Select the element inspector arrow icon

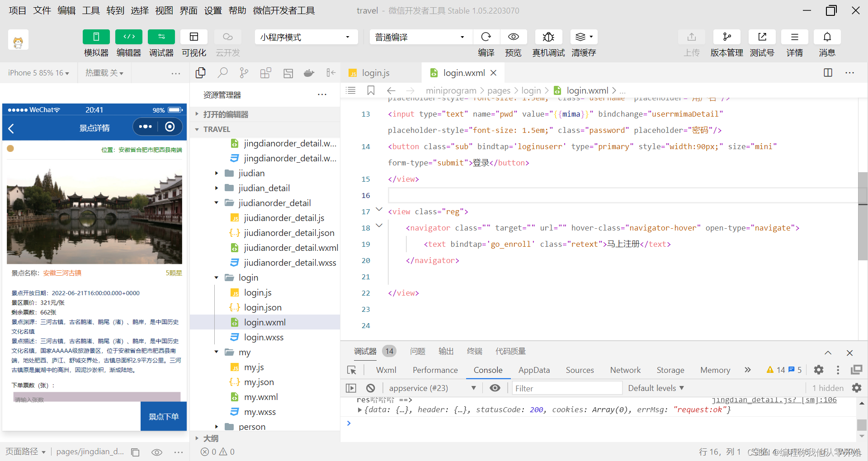[x=352, y=370]
